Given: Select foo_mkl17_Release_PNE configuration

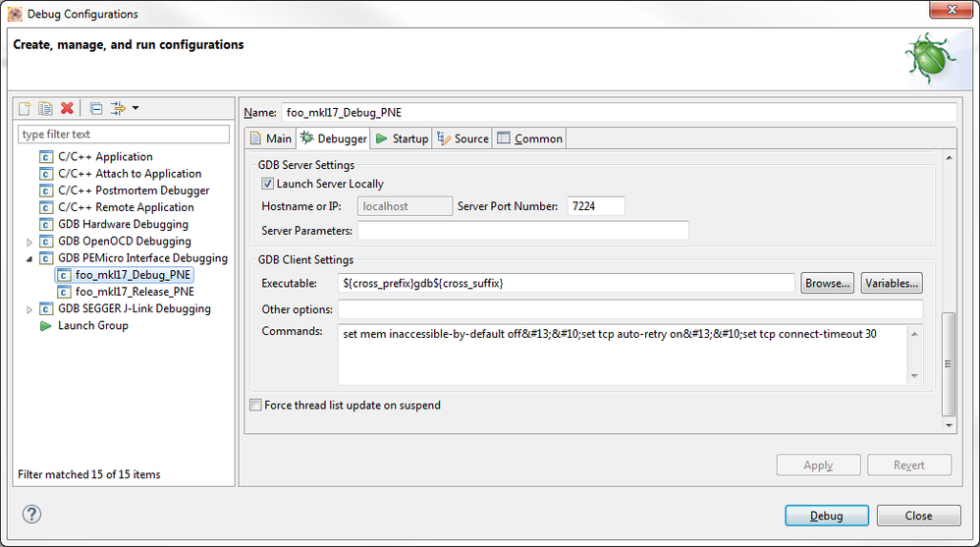Looking at the screenshot, I should (x=126, y=292).
